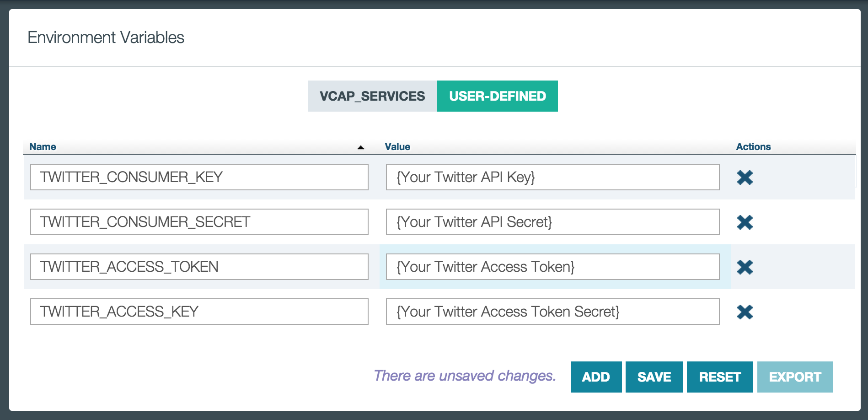
Task: Focus the Access Token Secret value field
Action: 552,312
